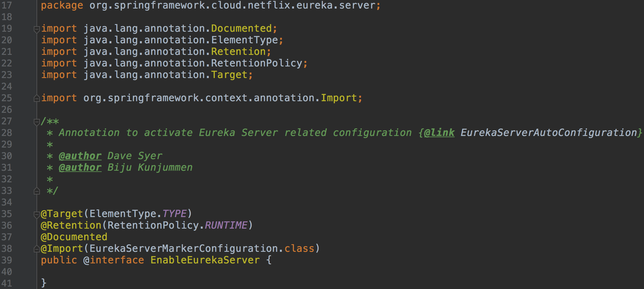
Task: Collapse the import block at line 19
Action: coord(37,29)
